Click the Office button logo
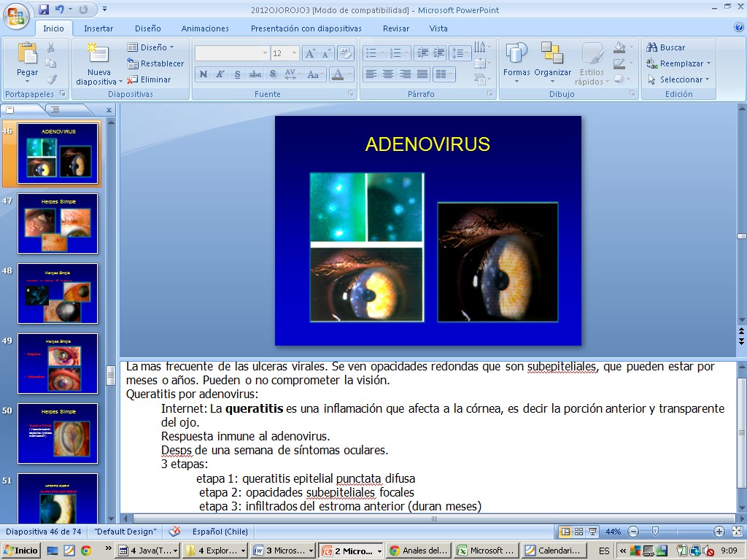The image size is (747, 560). pyautogui.click(x=16, y=15)
